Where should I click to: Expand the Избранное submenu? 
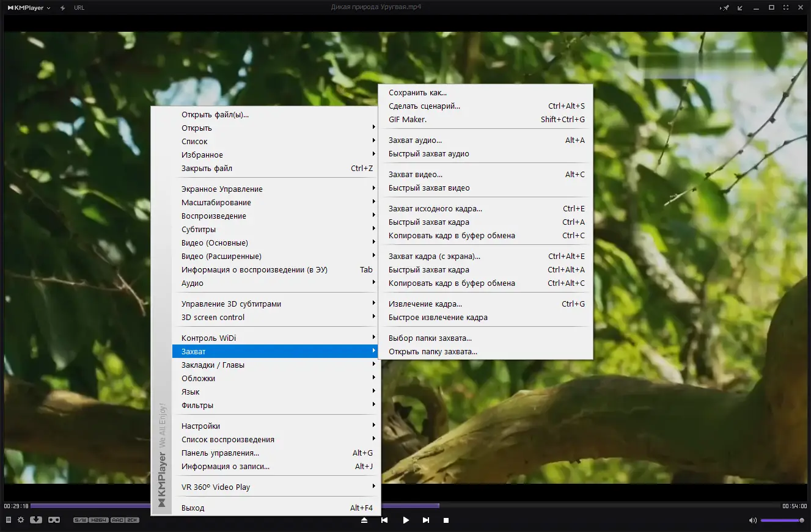(274, 155)
